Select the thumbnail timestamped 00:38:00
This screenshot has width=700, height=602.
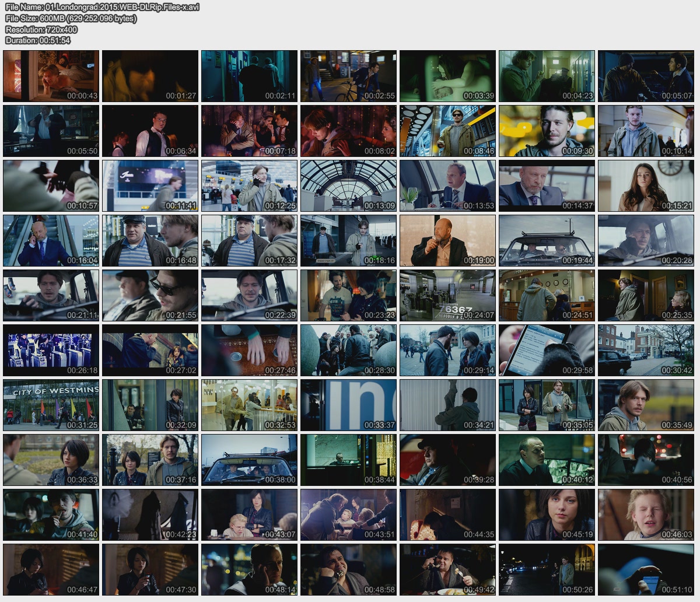point(249,460)
